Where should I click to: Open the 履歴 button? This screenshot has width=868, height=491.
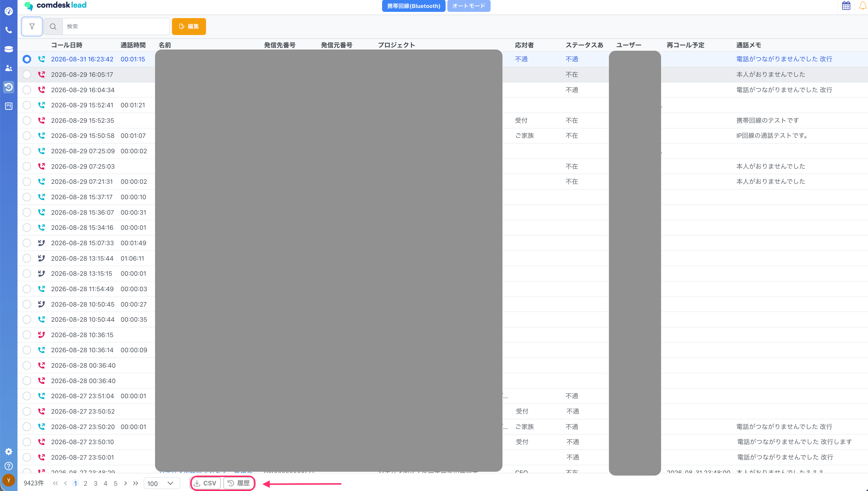pyautogui.click(x=239, y=483)
